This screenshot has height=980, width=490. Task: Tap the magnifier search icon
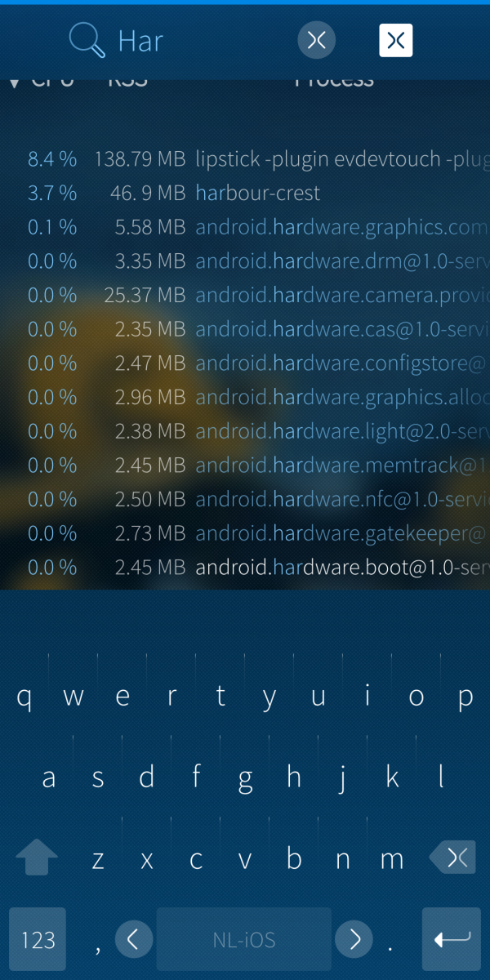coord(87,40)
